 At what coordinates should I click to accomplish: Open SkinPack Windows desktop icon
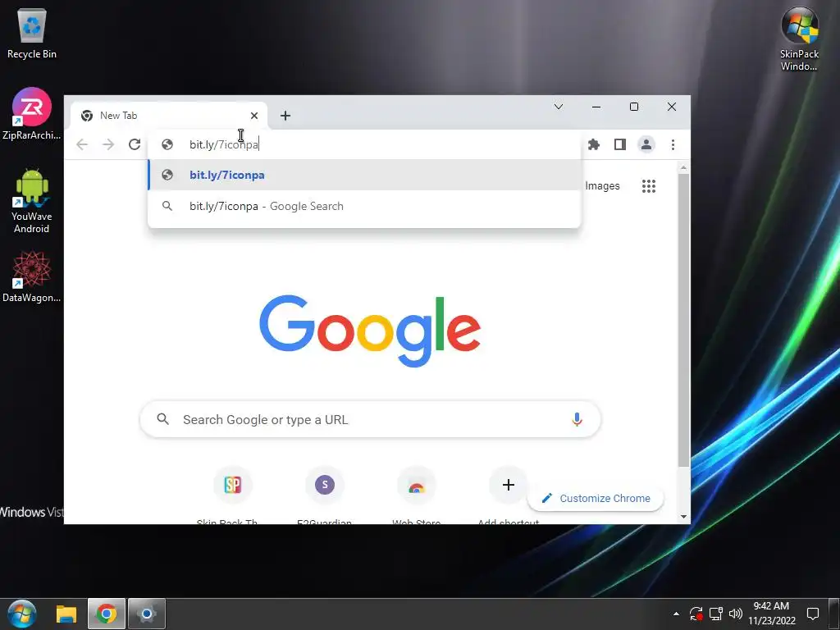pyautogui.click(x=799, y=39)
